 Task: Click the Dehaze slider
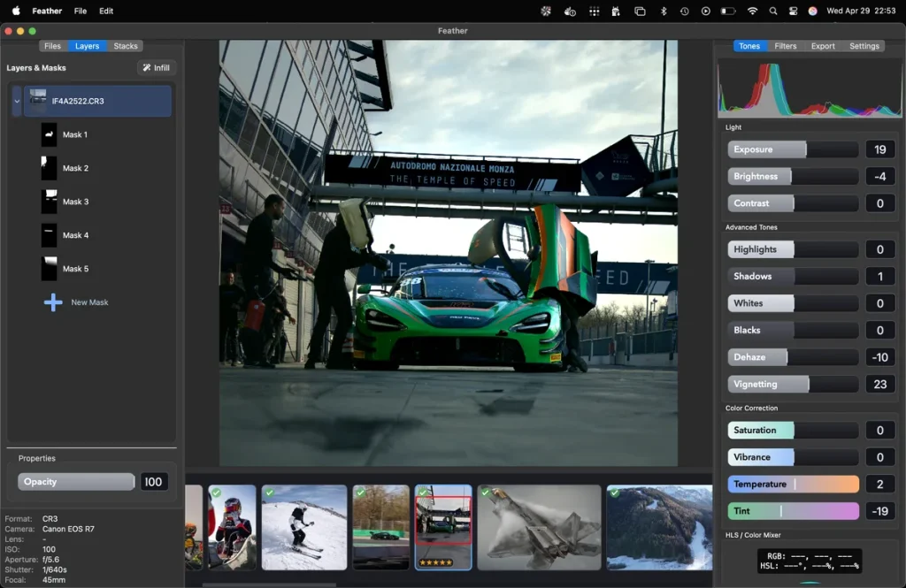coord(793,357)
